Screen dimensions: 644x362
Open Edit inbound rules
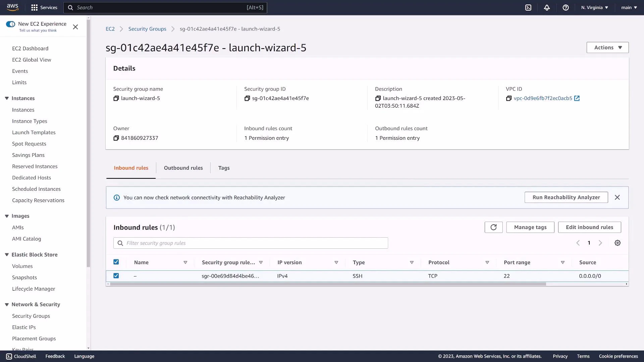tap(589, 227)
